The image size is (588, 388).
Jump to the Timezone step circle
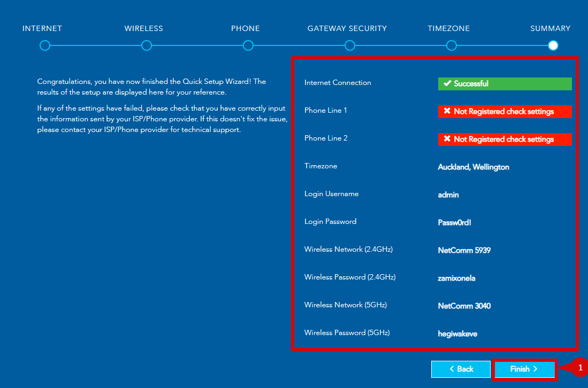[x=452, y=46]
